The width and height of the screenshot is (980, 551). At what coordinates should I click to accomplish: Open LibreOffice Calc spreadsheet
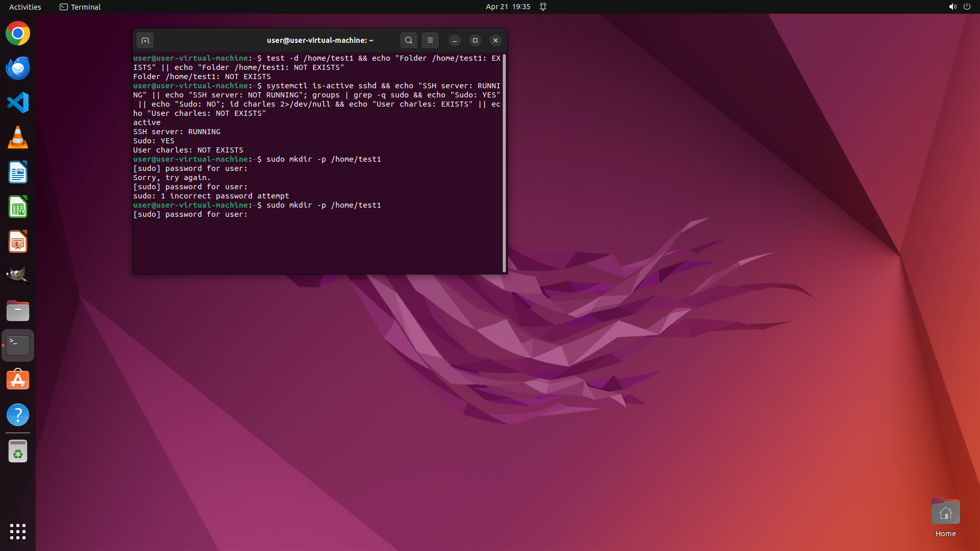(18, 207)
